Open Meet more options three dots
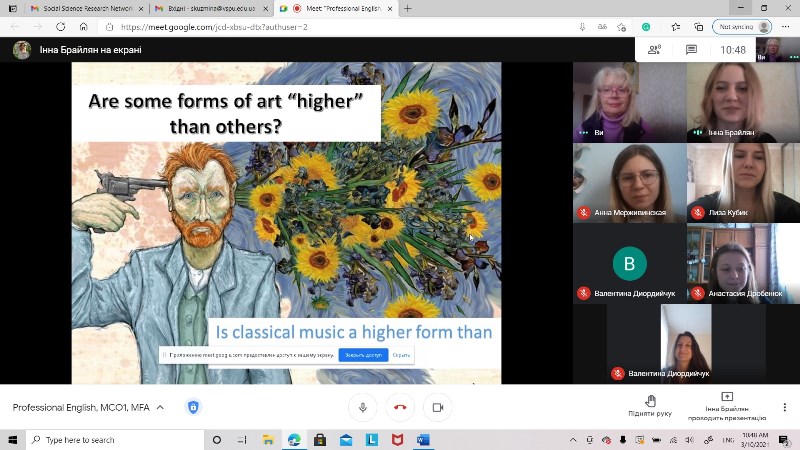Image resolution: width=800 pixels, height=450 pixels. (785, 407)
